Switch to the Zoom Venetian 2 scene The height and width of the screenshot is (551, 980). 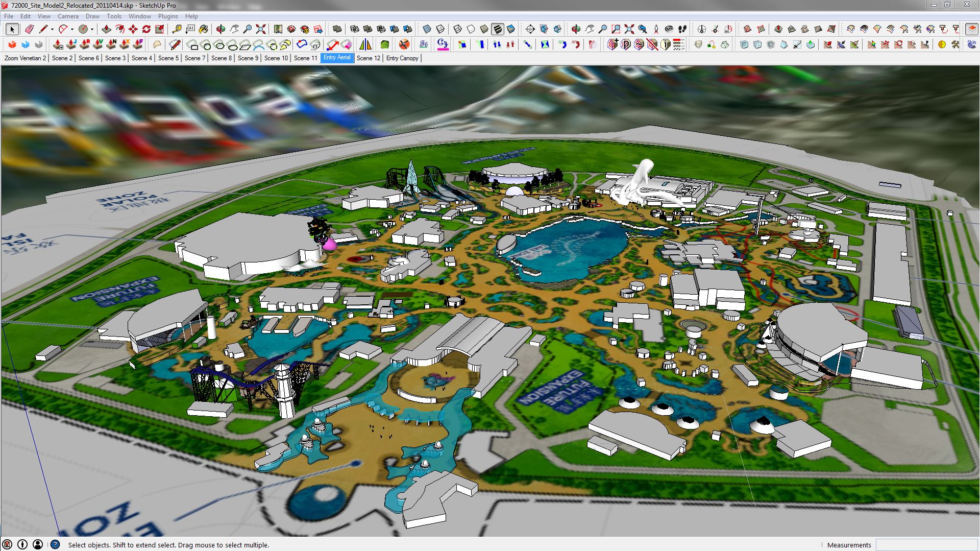point(25,58)
